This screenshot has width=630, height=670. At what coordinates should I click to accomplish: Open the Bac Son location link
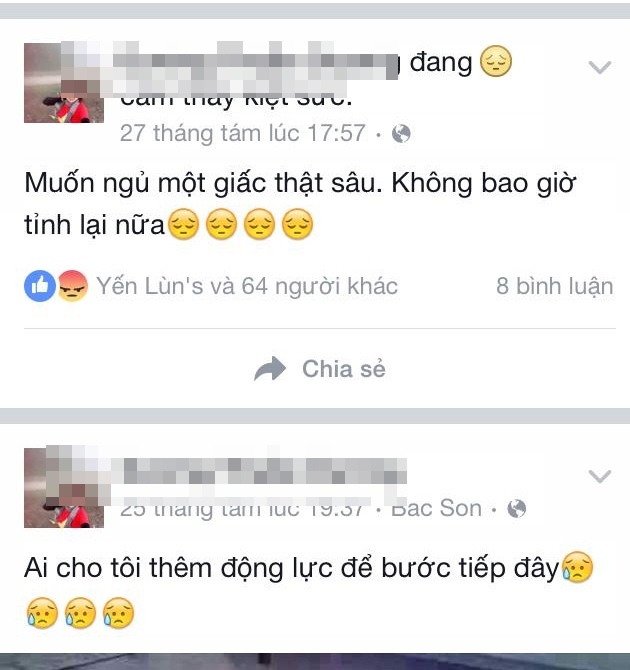coord(436,508)
